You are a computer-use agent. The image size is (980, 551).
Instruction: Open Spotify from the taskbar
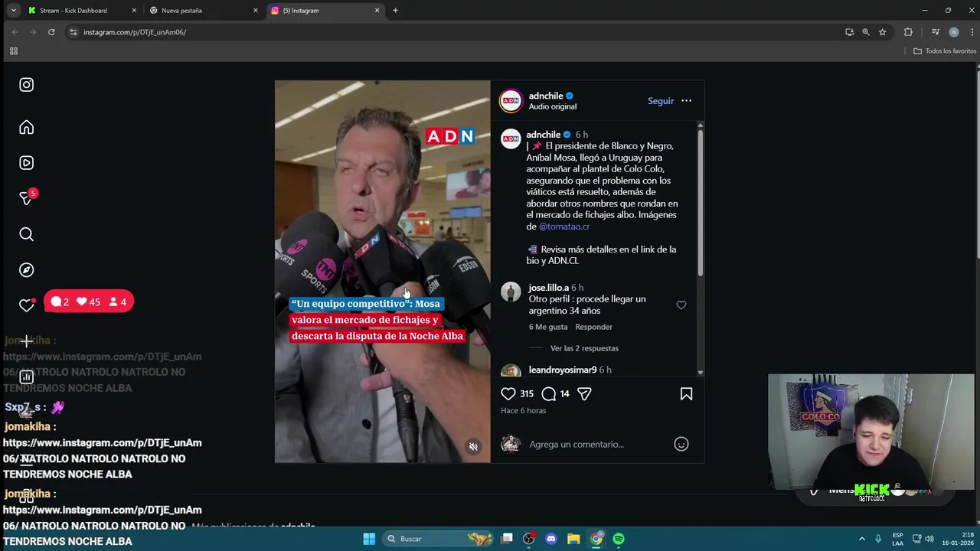tap(619, 539)
